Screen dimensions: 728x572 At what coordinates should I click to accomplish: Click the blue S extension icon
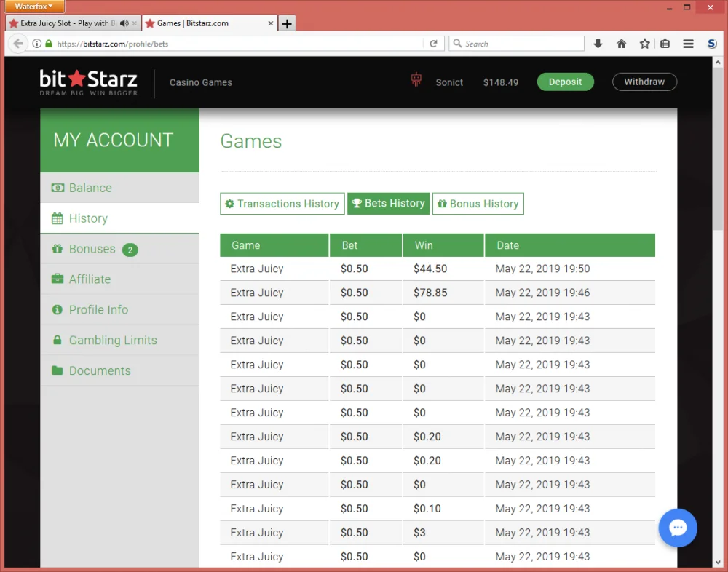coord(712,44)
